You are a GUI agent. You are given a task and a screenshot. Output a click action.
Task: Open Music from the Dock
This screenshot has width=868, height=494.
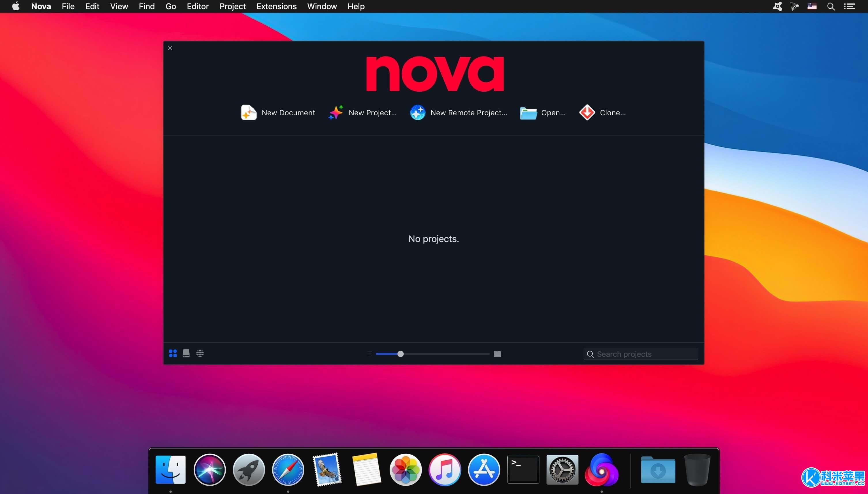445,470
